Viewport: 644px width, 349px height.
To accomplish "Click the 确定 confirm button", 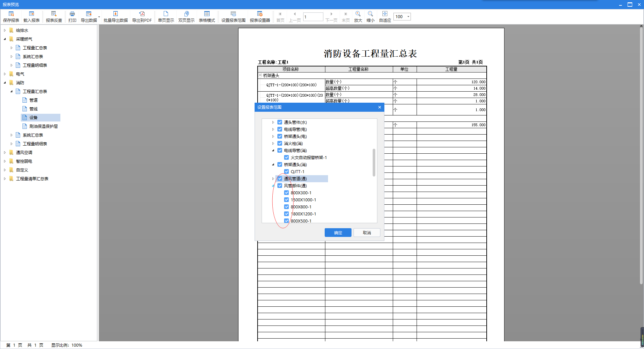I will pos(338,233).
